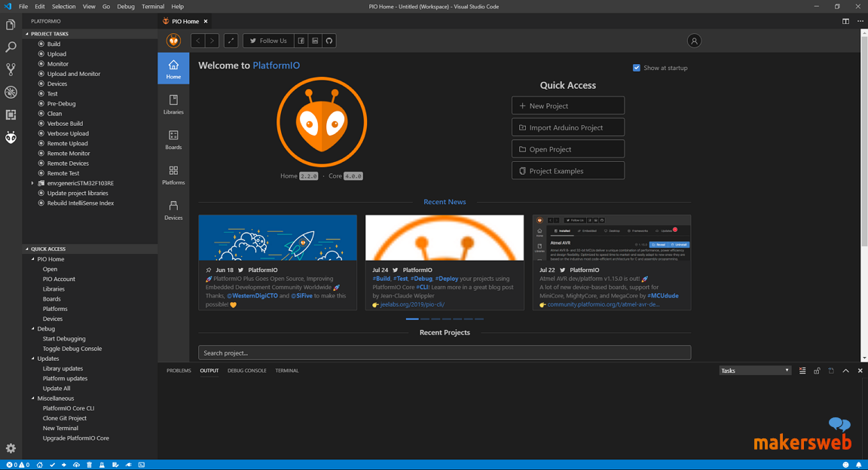The image size is (868, 470).
Task: Open the Selection menu
Action: (x=63, y=7)
